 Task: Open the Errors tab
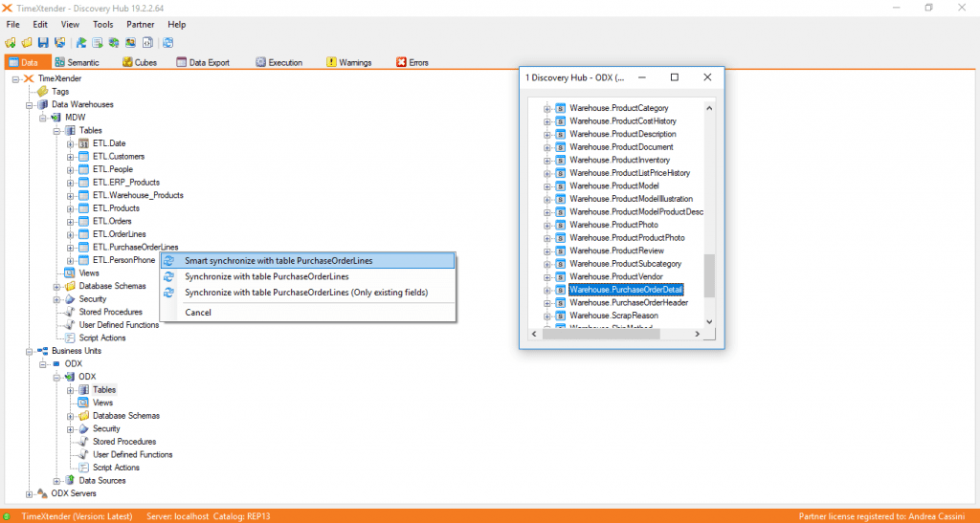(412, 62)
